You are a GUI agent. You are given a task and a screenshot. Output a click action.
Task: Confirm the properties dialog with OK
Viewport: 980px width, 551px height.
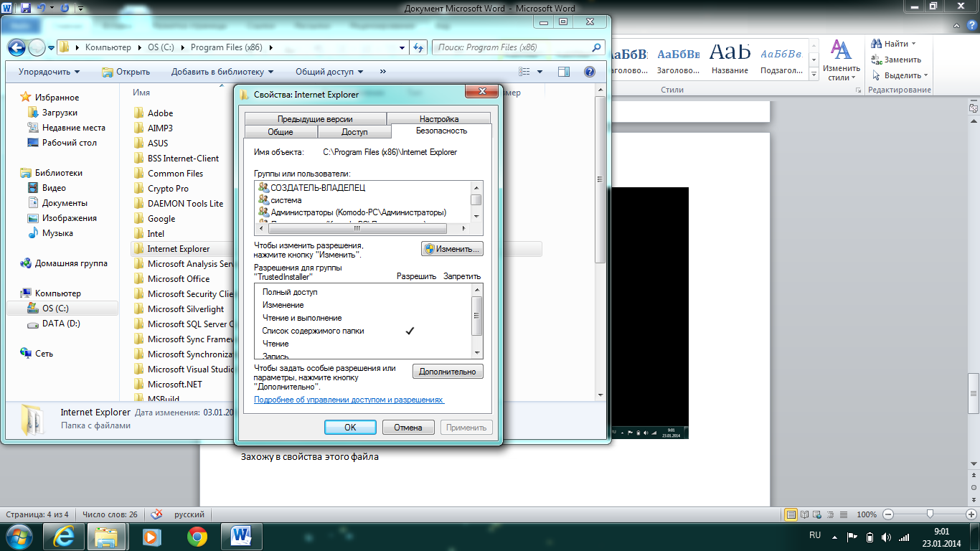(x=350, y=427)
